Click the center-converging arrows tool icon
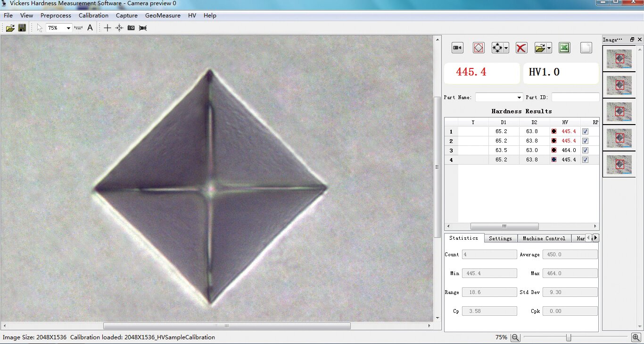Image resolution: width=644 pixels, height=344 pixels. pos(119,28)
